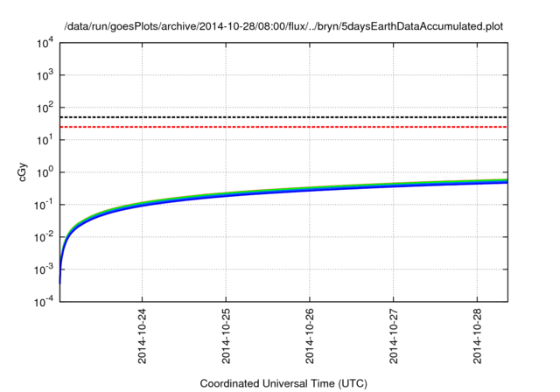Click the 2014-10-27 x-axis date label

point(394,336)
